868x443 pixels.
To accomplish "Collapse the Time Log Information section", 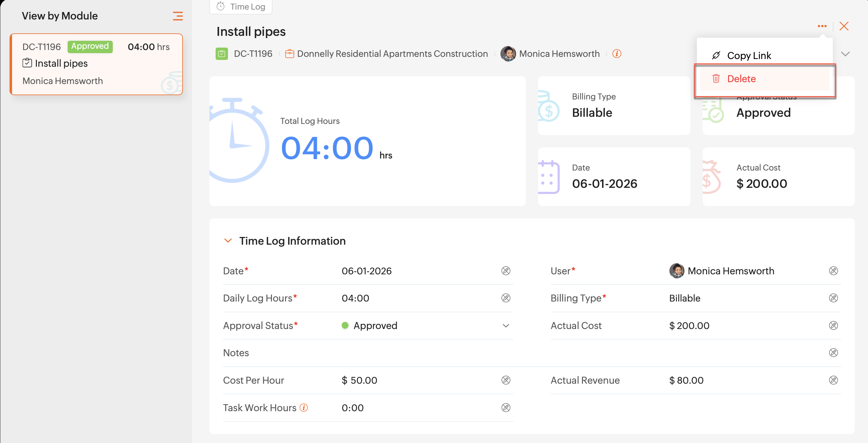I will click(228, 241).
